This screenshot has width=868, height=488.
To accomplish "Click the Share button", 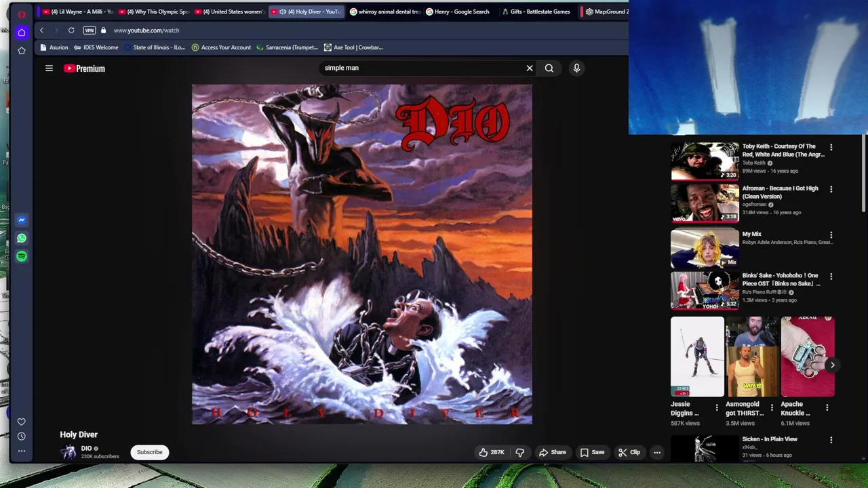I will (x=552, y=452).
